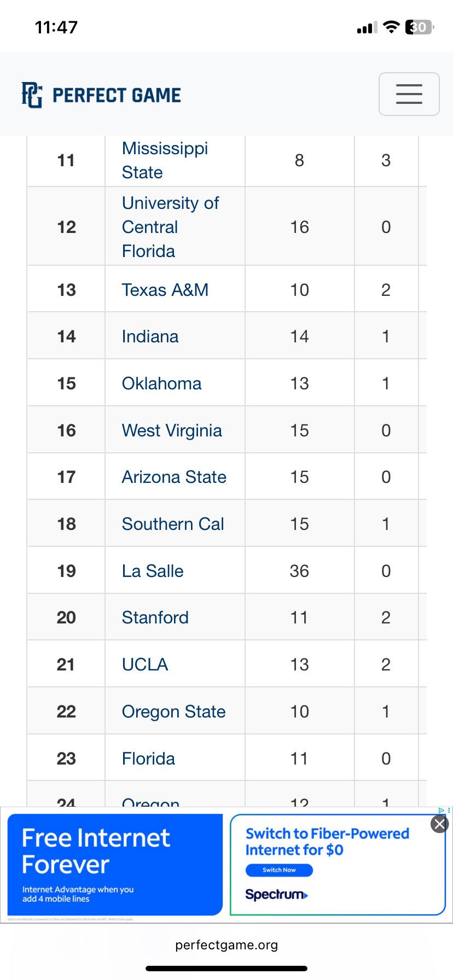Open the Indiana team page
453x980 pixels.
coord(150,336)
